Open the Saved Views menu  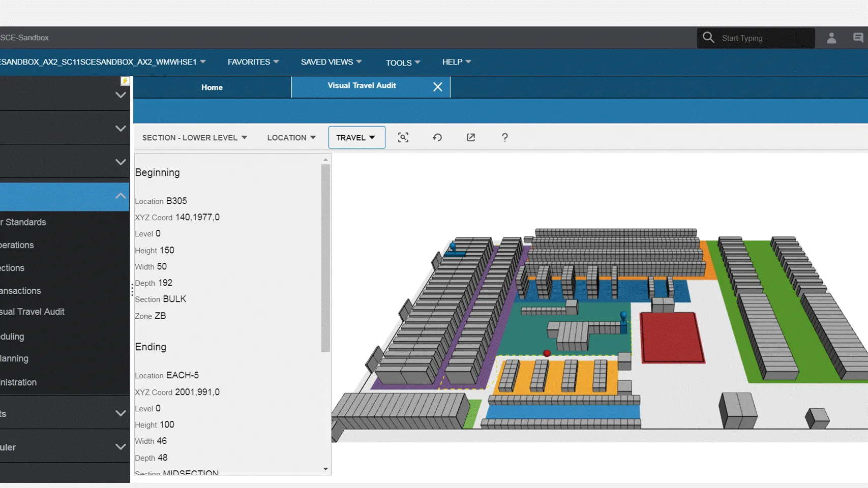pos(332,62)
